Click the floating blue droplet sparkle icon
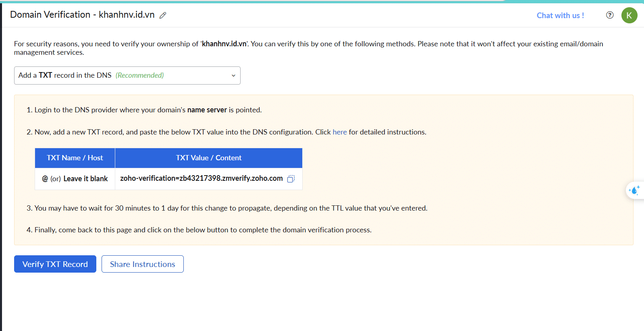Viewport: 644px width, 331px height. pos(634,190)
